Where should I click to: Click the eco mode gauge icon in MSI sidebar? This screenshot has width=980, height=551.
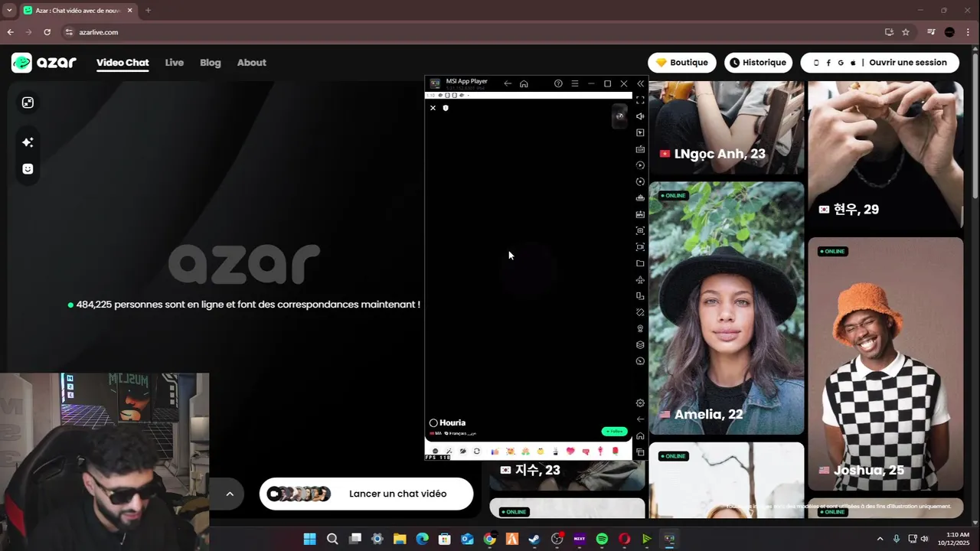pyautogui.click(x=641, y=361)
